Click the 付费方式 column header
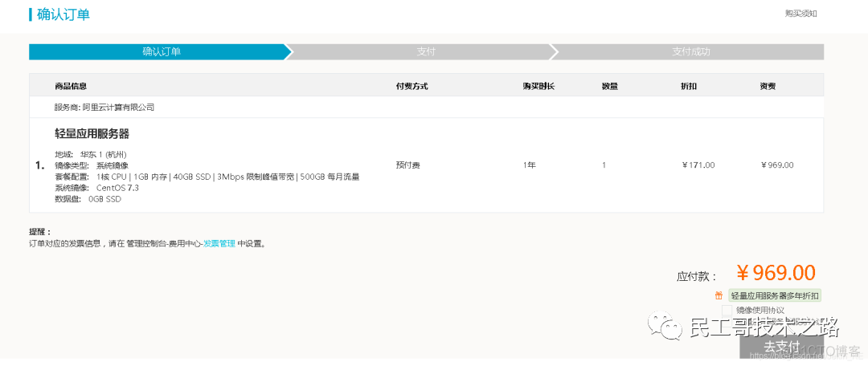The image size is (868, 366). [x=411, y=86]
